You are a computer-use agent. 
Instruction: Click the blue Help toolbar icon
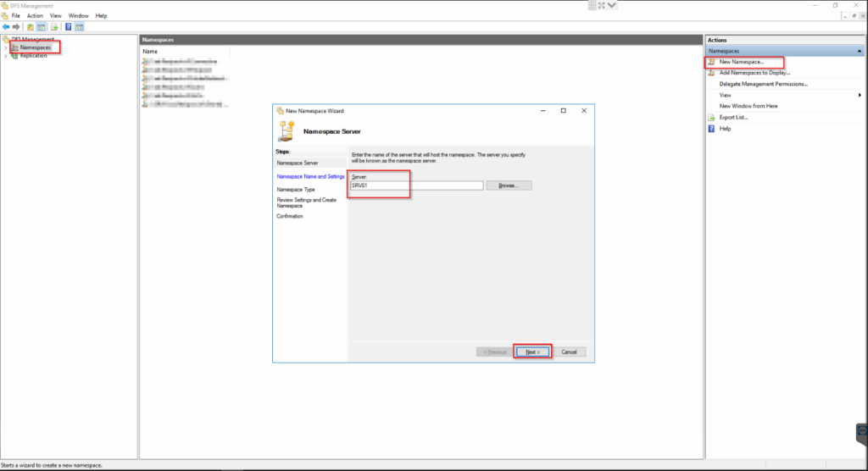pyautogui.click(x=68, y=26)
